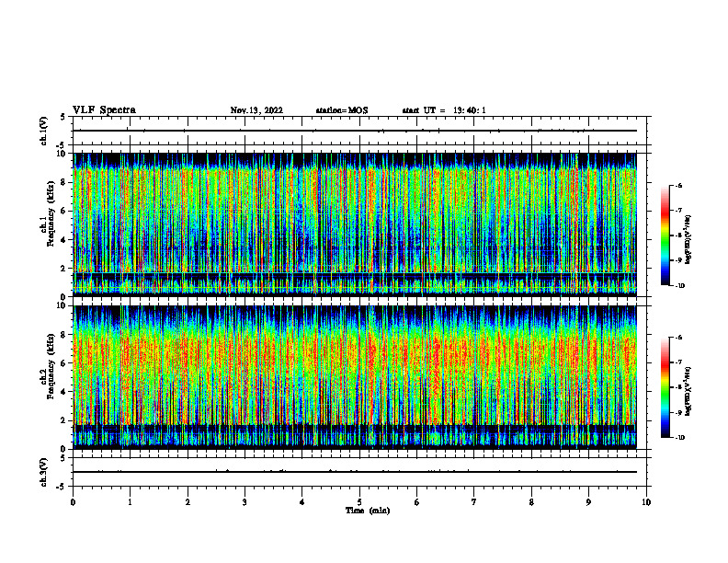728x563 pixels.
Task: Click time axis tick label "2"
Action: coord(188,502)
